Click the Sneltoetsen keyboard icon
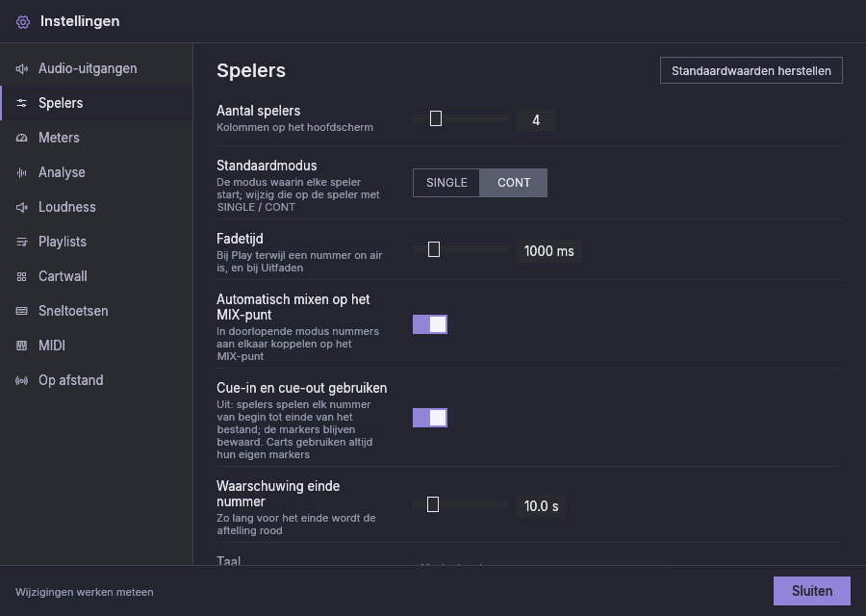The height and width of the screenshot is (616, 866). coord(21,311)
